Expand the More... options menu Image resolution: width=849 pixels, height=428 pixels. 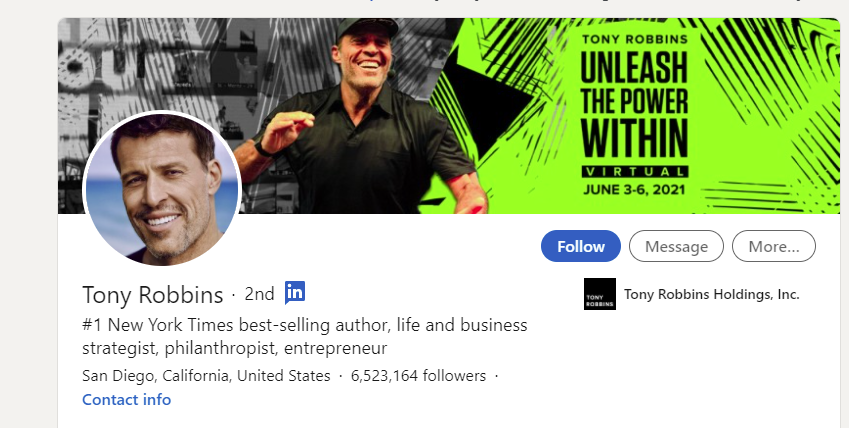coord(773,246)
